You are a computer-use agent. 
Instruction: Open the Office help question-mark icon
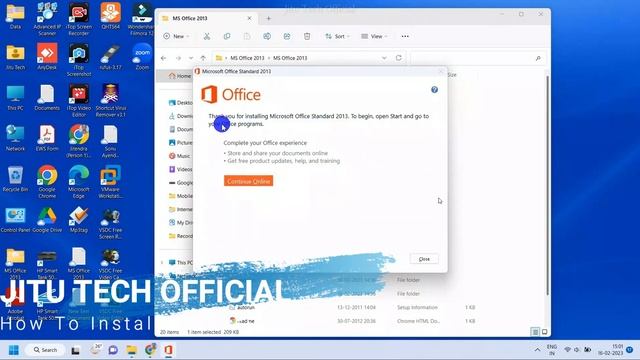434,90
